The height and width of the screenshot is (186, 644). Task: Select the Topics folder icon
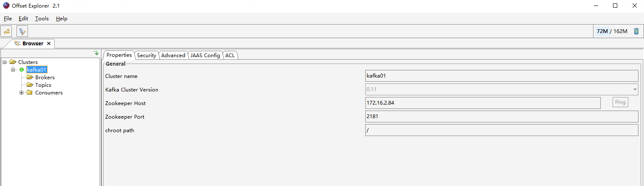[x=30, y=85]
